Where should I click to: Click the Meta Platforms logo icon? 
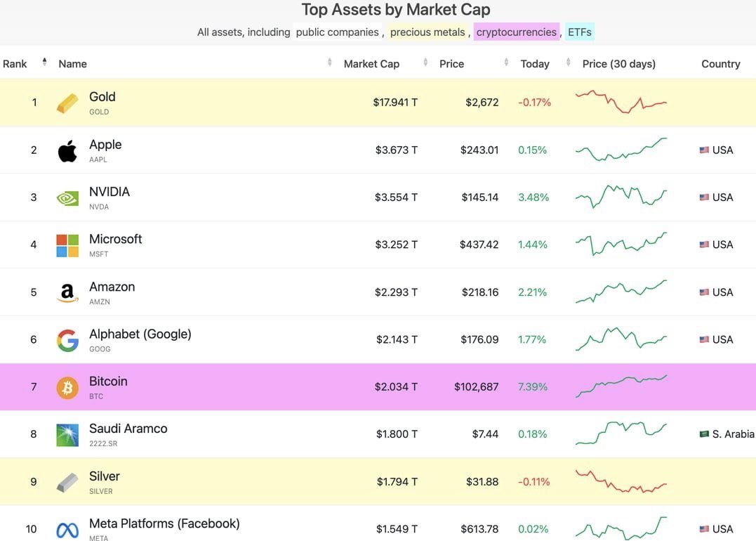tap(67, 530)
